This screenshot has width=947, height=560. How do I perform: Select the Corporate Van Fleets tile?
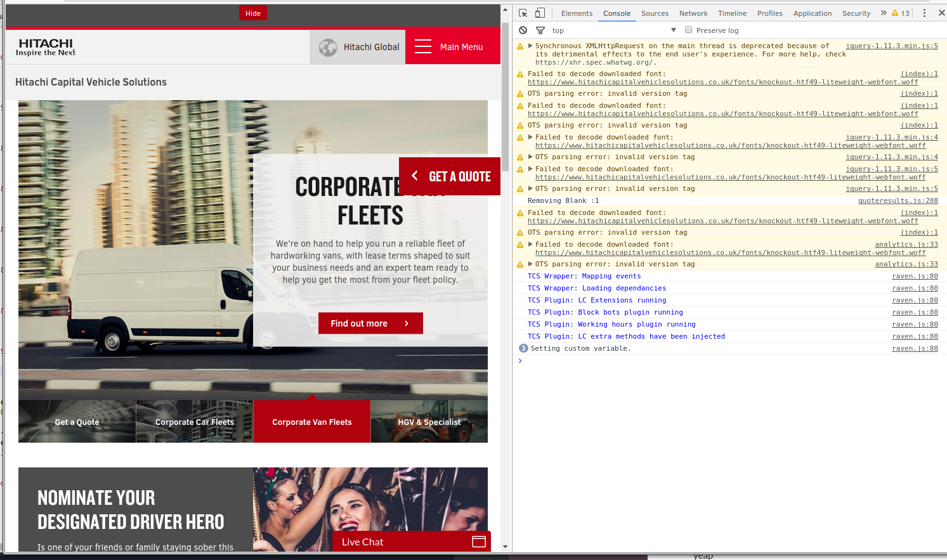[312, 421]
